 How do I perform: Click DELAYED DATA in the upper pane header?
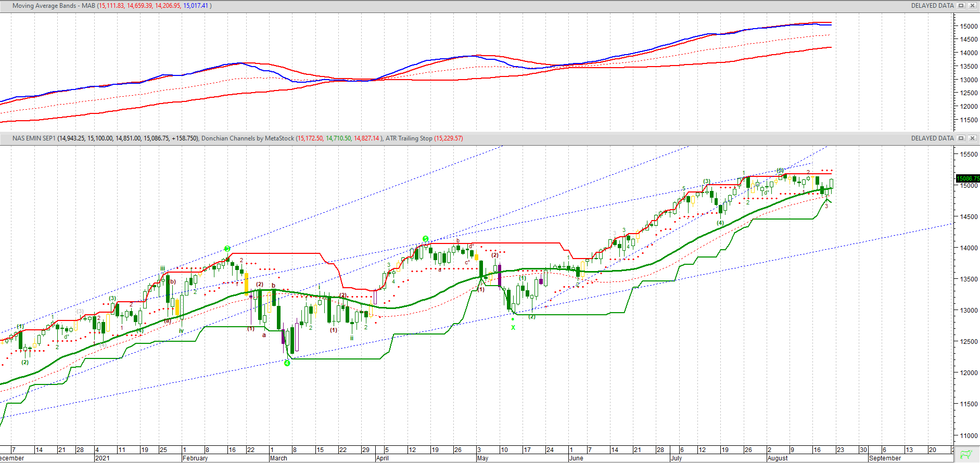[x=932, y=6]
